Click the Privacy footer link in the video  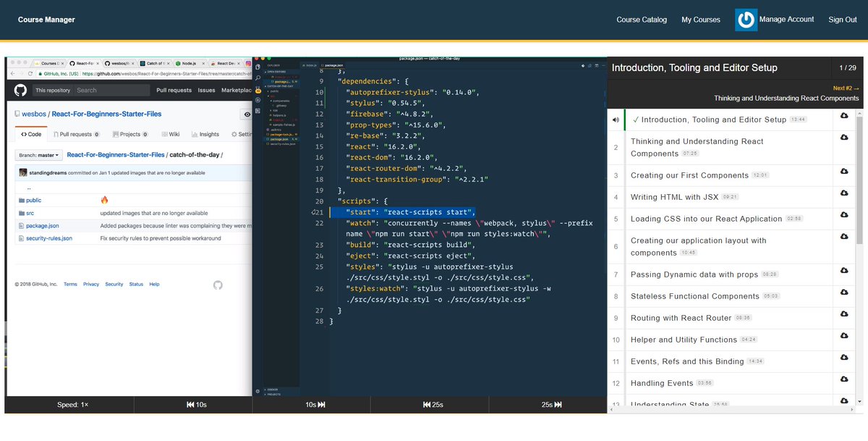click(91, 285)
